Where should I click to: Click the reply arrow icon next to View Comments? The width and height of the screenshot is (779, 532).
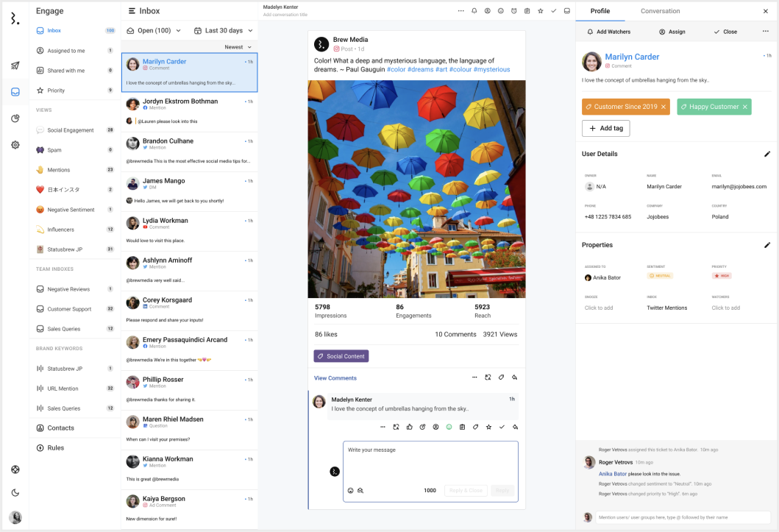coord(515,377)
